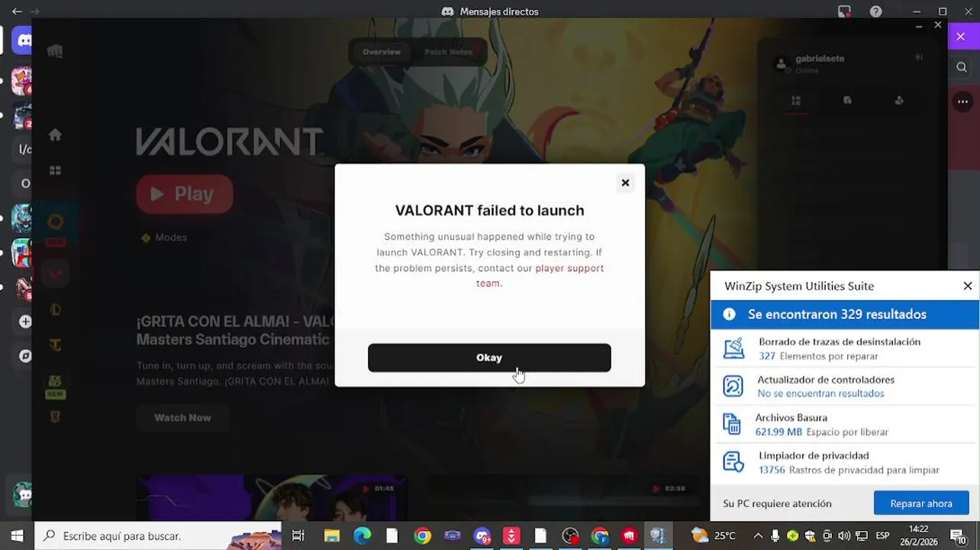Open the first social panel tab
The height and width of the screenshot is (550, 980).
[796, 101]
